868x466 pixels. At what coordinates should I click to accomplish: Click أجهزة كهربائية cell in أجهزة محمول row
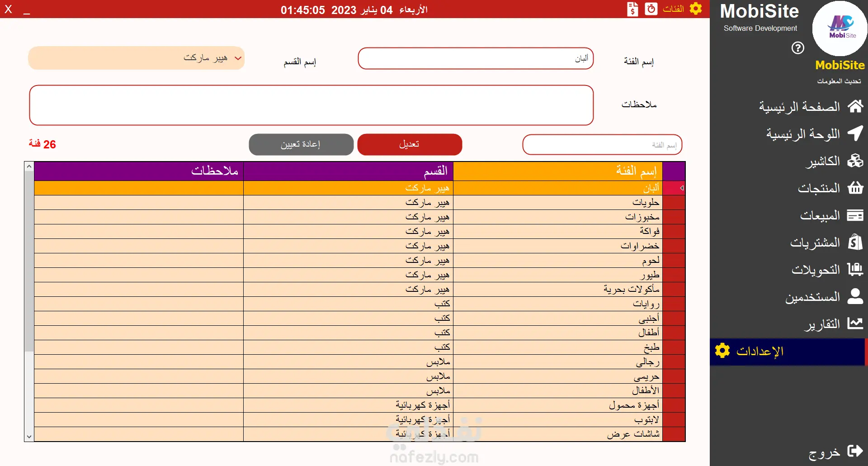(x=349, y=405)
